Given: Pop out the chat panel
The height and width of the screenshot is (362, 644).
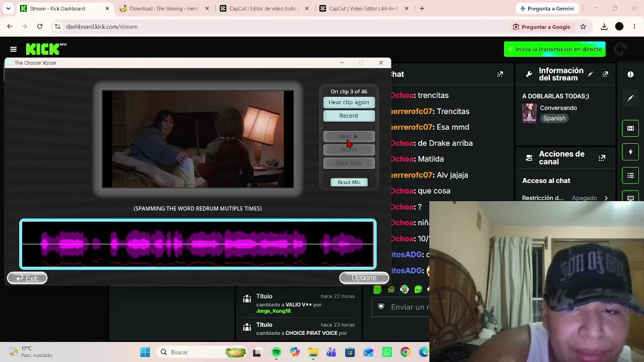Looking at the screenshot, I should coord(500,74).
